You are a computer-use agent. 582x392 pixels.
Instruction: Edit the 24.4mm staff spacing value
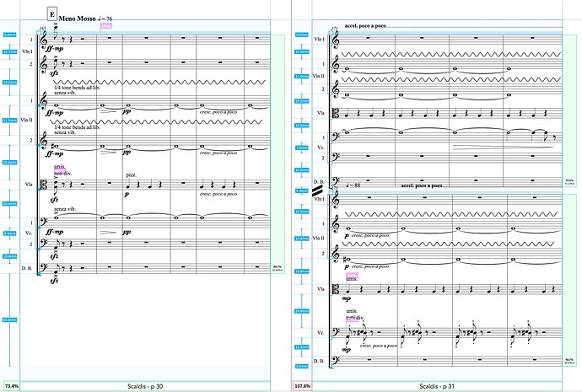[x=302, y=311]
